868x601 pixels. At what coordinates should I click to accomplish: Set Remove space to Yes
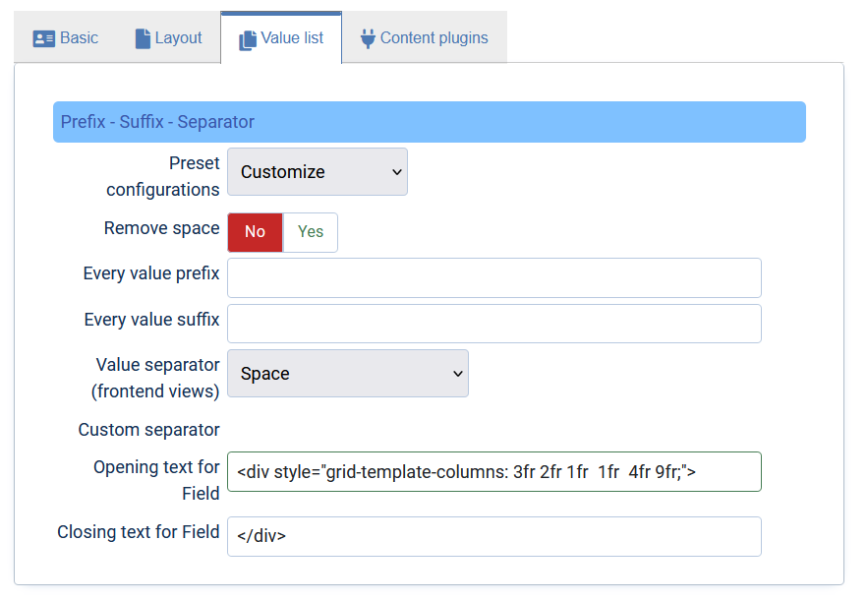[x=310, y=232]
